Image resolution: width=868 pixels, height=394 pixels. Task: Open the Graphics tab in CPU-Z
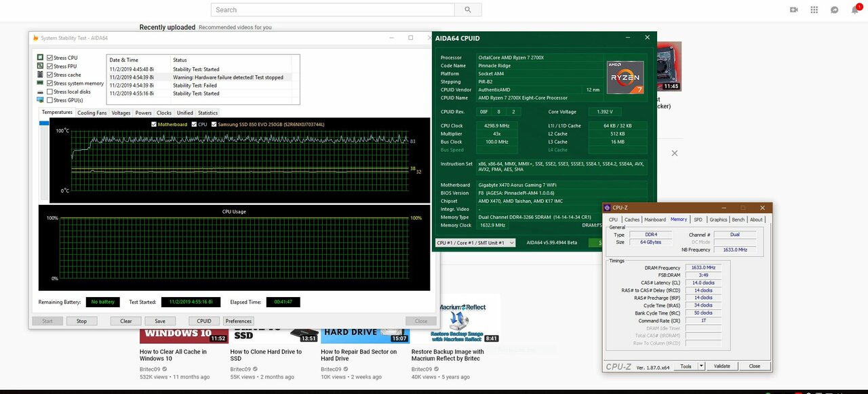tap(719, 220)
